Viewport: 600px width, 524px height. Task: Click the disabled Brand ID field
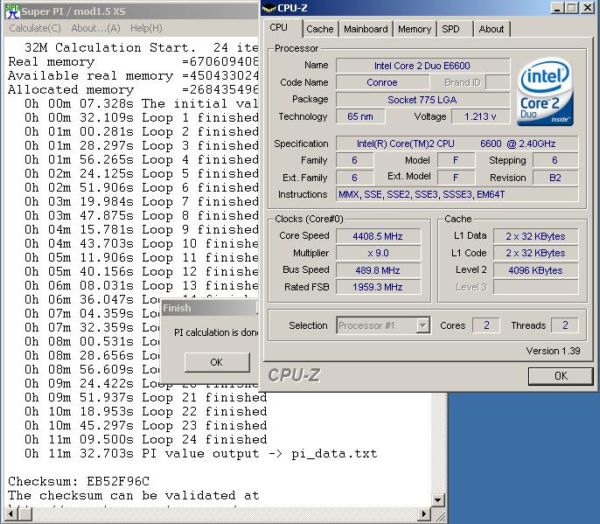click(x=497, y=82)
